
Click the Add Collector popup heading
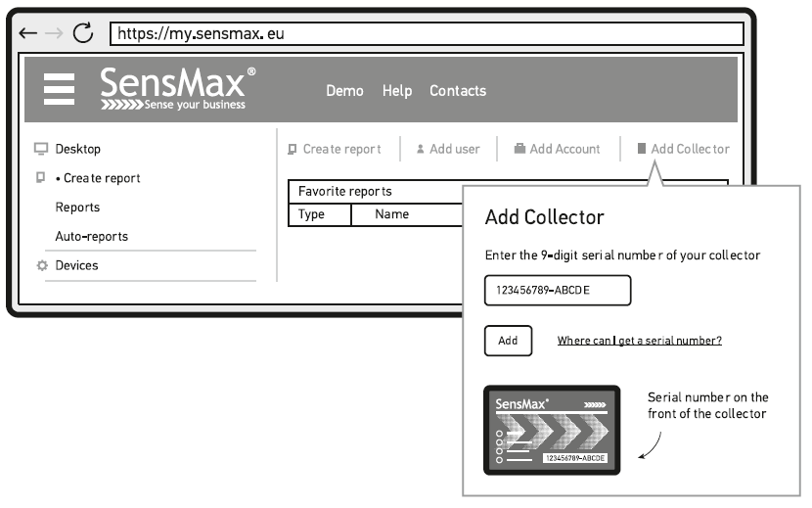point(544,217)
